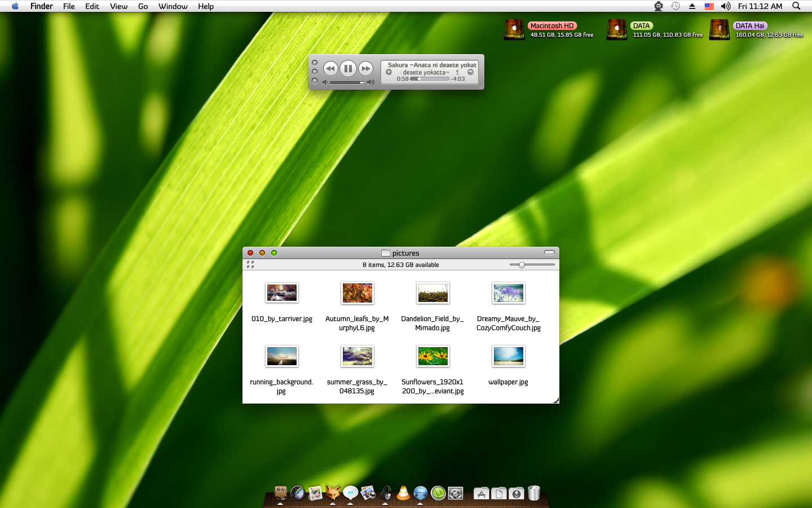Open uTorrent from the Dock
Image resolution: width=812 pixels, height=508 pixels.
coord(438,493)
